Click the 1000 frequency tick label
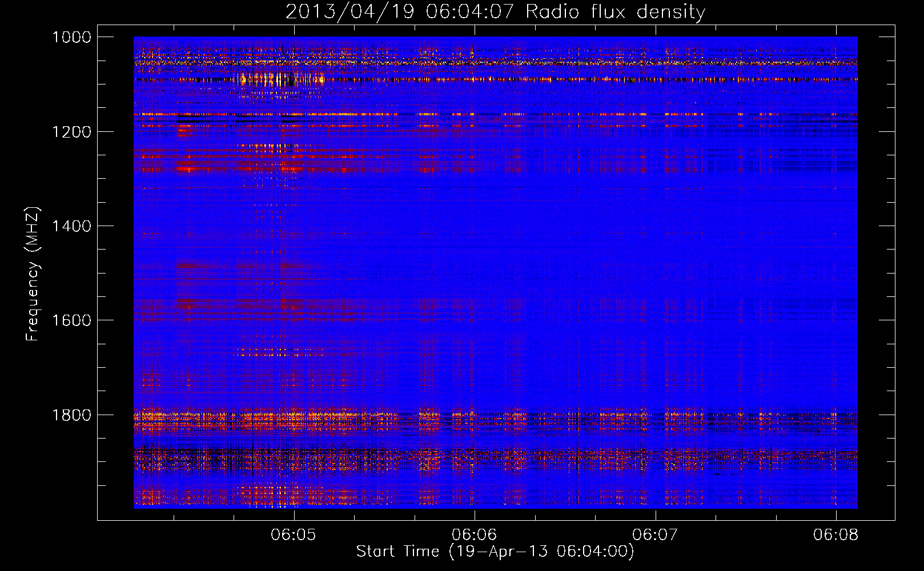924x571 pixels. (71, 37)
